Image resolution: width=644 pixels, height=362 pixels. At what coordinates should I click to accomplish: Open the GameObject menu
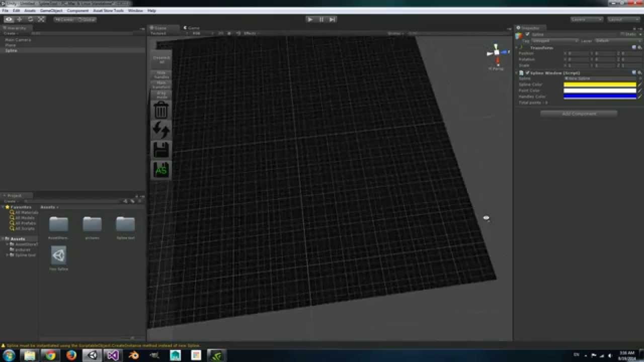(x=51, y=11)
